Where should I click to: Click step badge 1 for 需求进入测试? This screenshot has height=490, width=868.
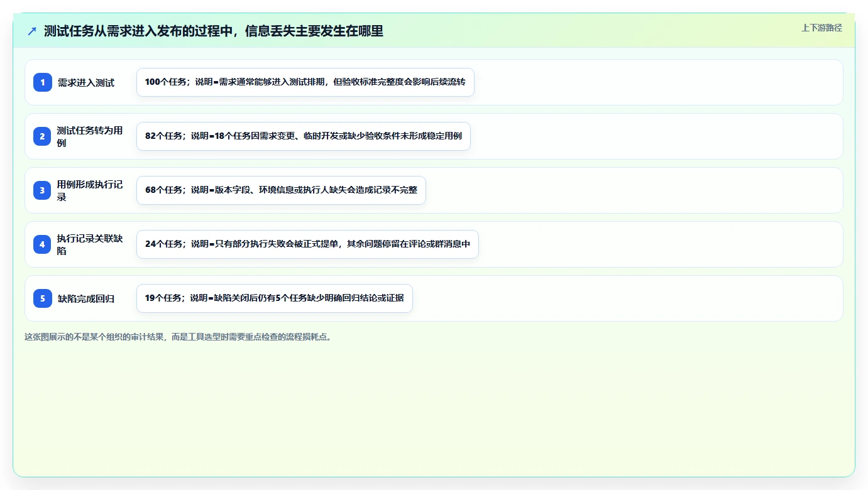43,82
